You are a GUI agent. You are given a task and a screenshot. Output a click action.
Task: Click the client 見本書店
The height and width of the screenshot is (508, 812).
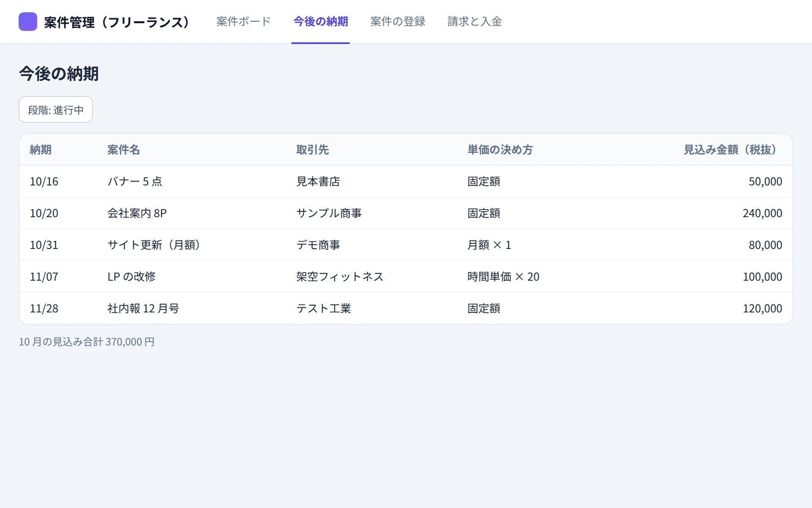tap(318, 181)
